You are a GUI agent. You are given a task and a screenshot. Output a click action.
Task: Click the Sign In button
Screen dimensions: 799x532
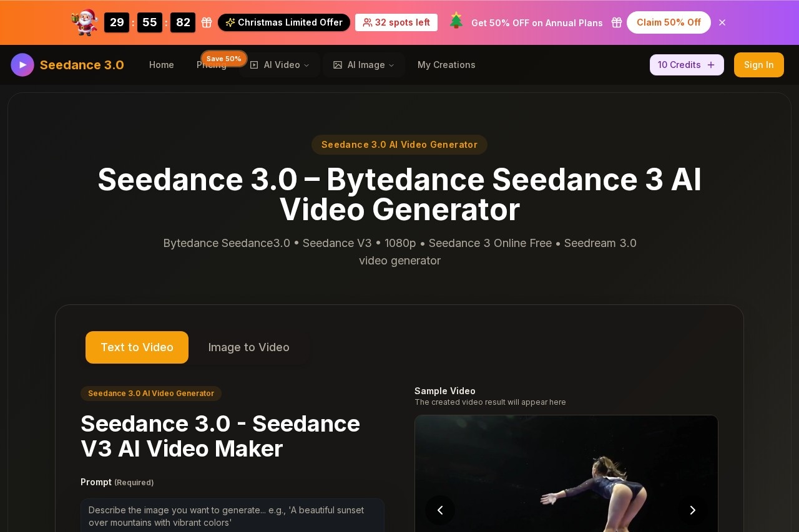tap(759, 65)
